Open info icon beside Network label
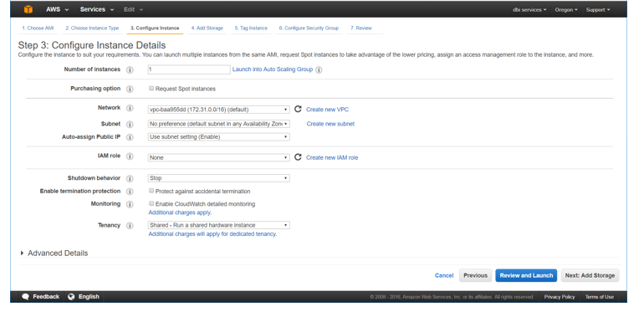This screenshot has width=644, height=312. click(x=130, y=109)
